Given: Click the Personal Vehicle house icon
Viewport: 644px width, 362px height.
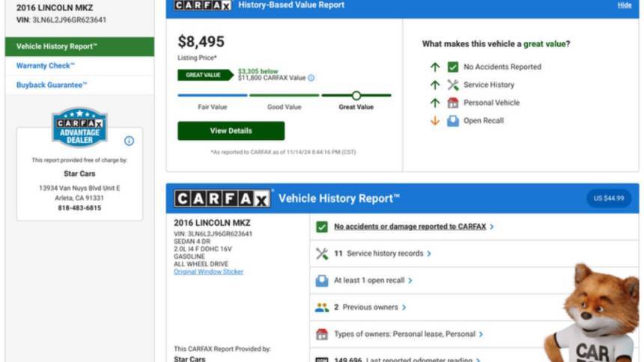Looking at the screenshot, I should click(452, 102).
